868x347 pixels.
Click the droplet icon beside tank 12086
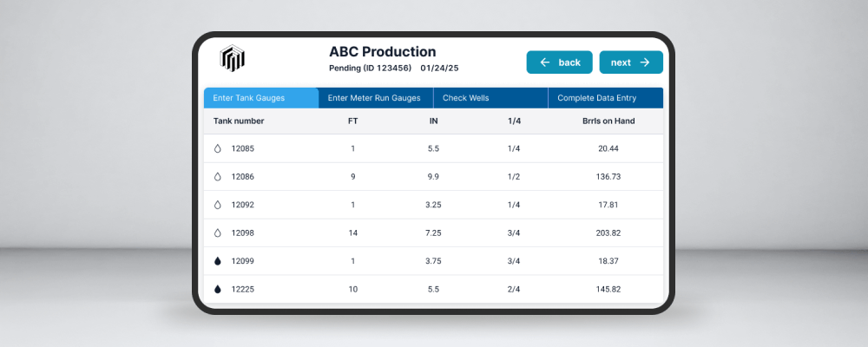tap(218, 177)
